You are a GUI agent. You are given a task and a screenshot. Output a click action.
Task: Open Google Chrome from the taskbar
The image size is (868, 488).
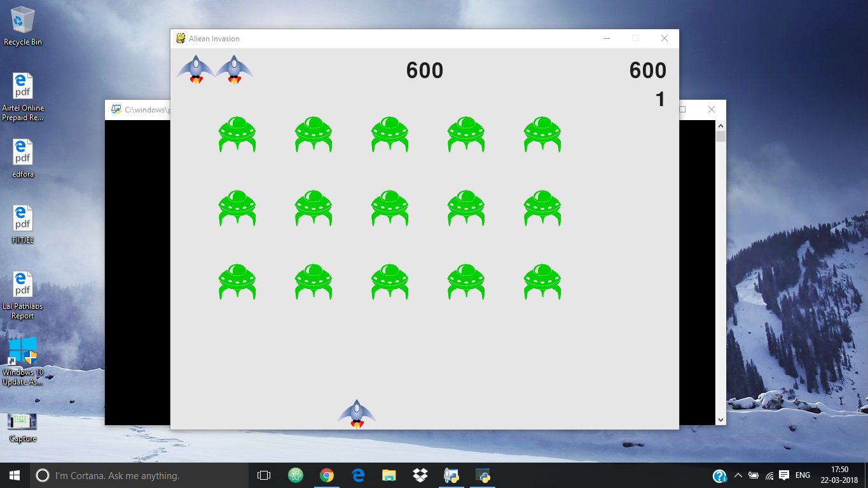327,475
